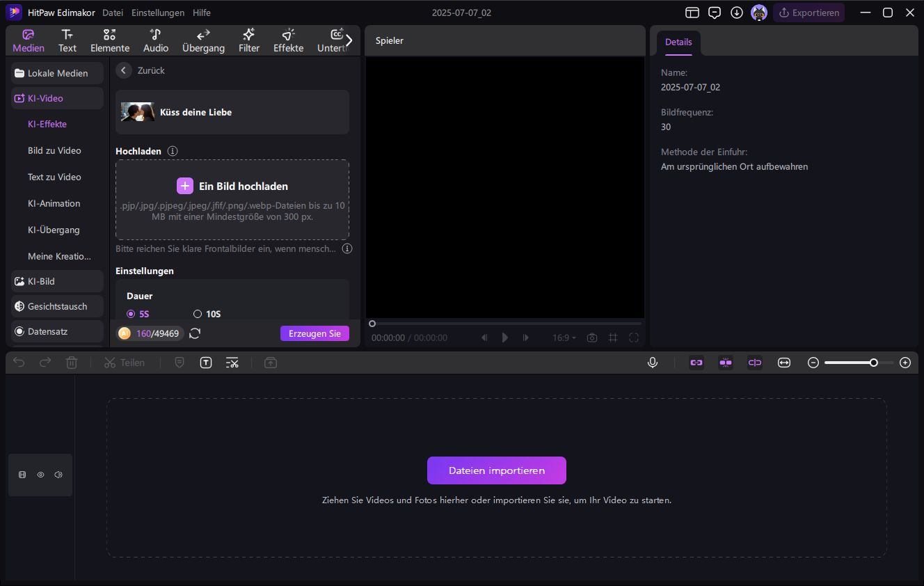This screenshot has width=924, height=586.
Task: Click the refresh credits icon
Action: click(195, 333)
